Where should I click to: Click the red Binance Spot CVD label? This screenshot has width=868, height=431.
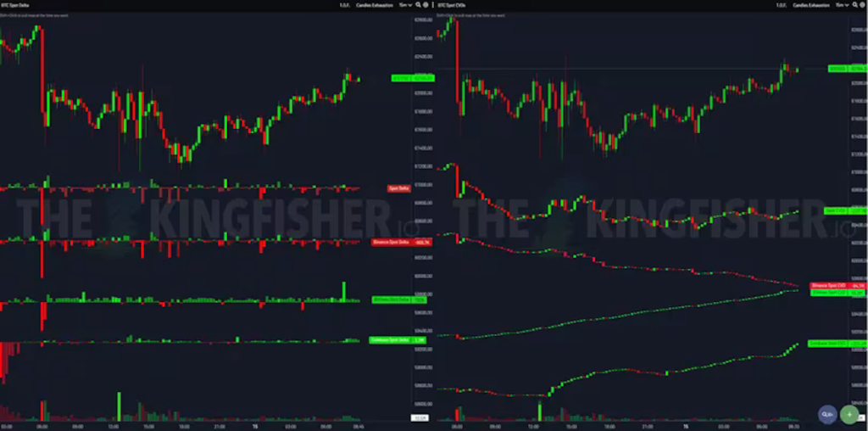pos(828,286)
